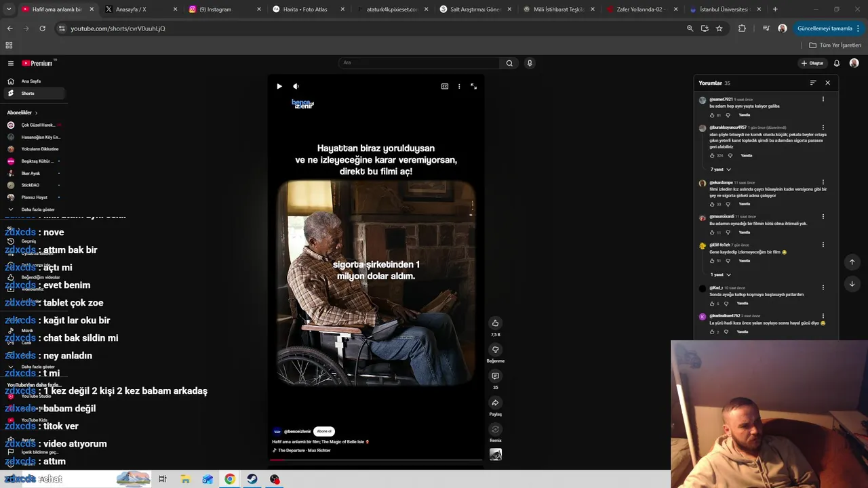The height and width of the screenshot is (488, 868).
Task: Go back in browser history
Action: (x=9, y=28)
